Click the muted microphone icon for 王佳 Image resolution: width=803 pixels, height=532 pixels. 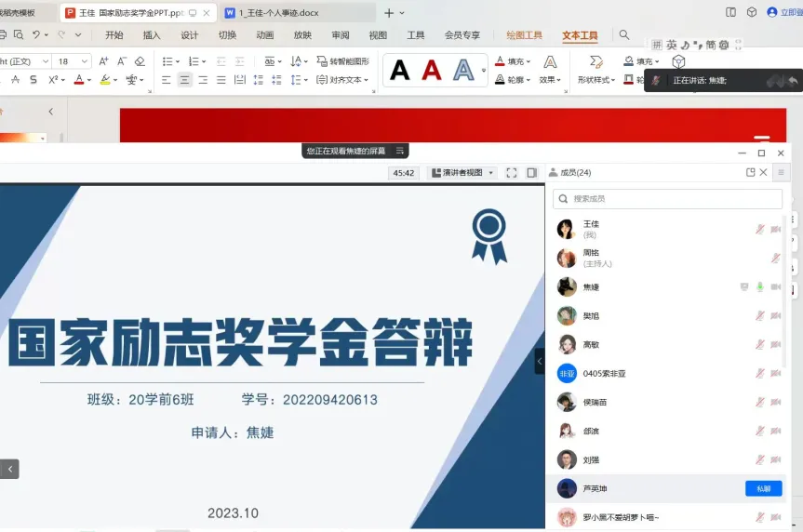(x=759, y=229)
